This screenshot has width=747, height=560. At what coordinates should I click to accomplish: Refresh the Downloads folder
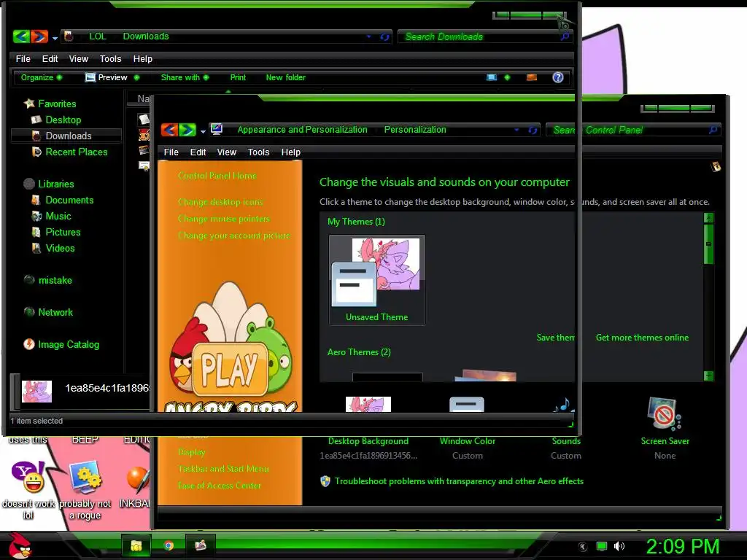point(384,36)
